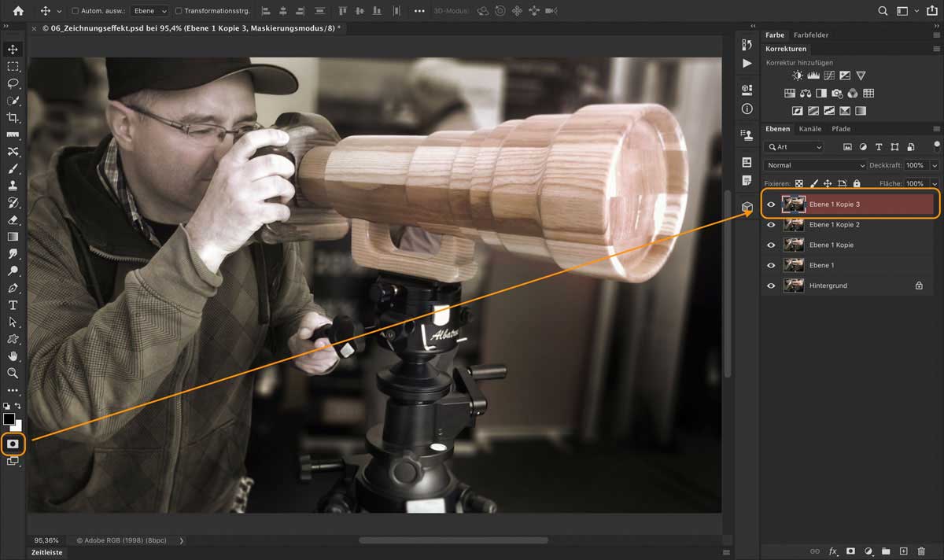Enable the Transformationsstrg. checkbox

179,11
